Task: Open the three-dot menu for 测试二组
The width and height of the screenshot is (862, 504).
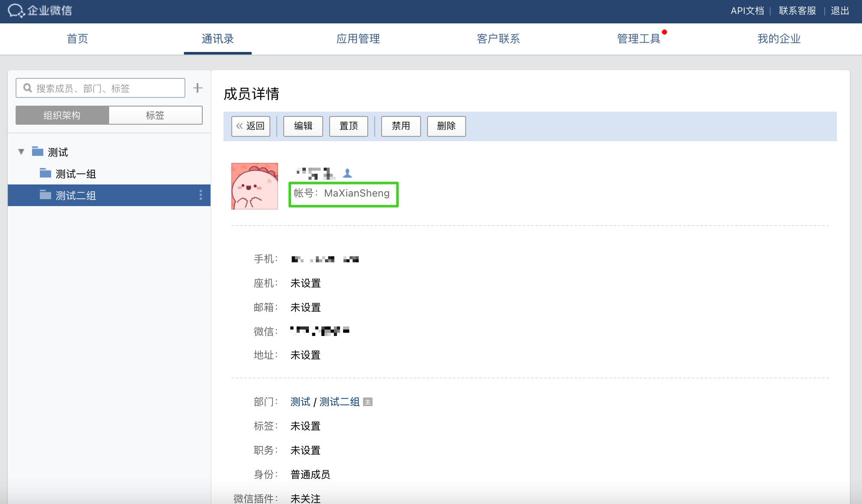Action: [x=201, y=195]
